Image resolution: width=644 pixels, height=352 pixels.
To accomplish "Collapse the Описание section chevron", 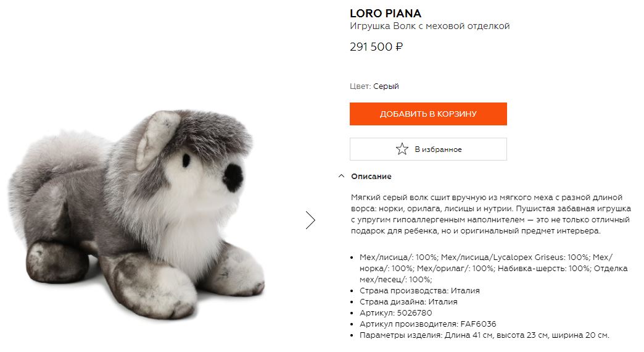I will click(x=341, y=176).
